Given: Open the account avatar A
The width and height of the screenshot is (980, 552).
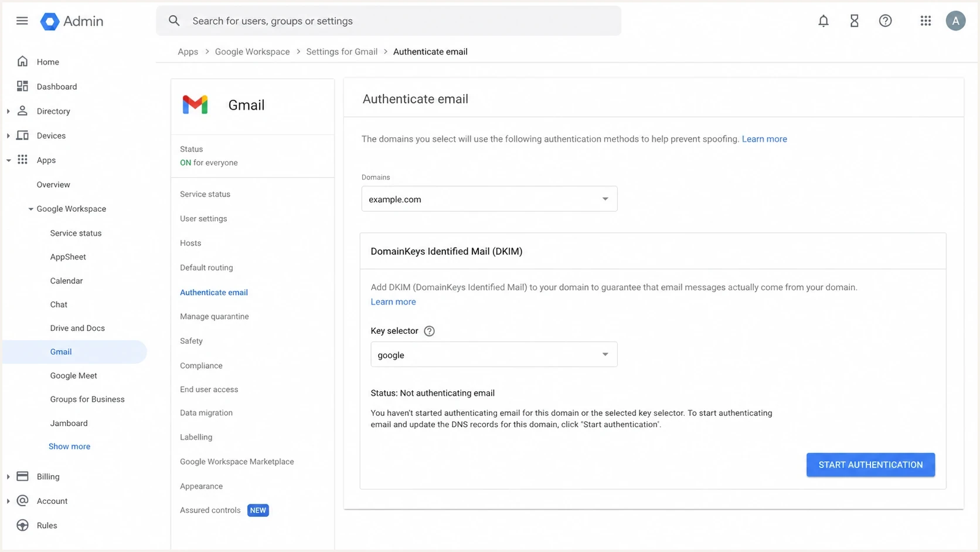Looking at the screenshot, I should pos(955,21).
